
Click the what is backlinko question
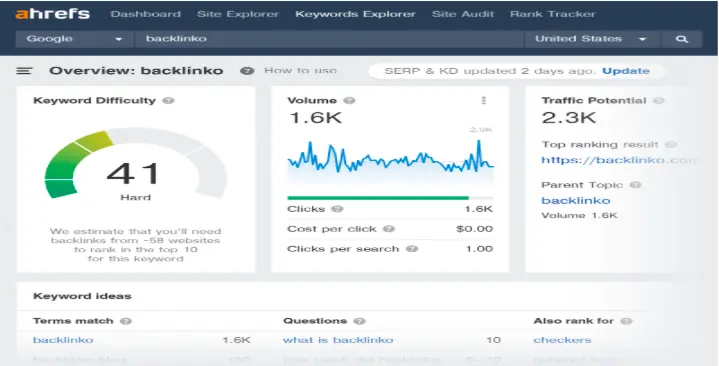pos(338,340)
